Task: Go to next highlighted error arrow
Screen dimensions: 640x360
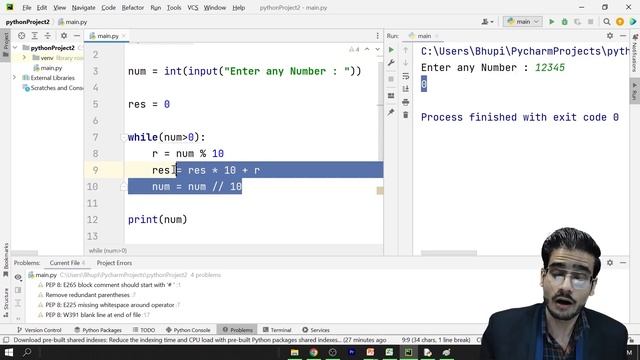Action: [377, 49]
